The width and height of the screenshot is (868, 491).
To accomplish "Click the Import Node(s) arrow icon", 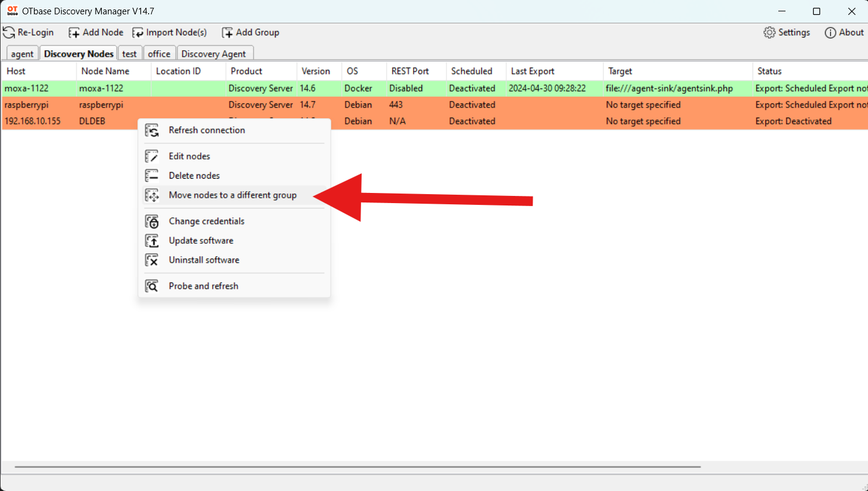I will point(138,33).
